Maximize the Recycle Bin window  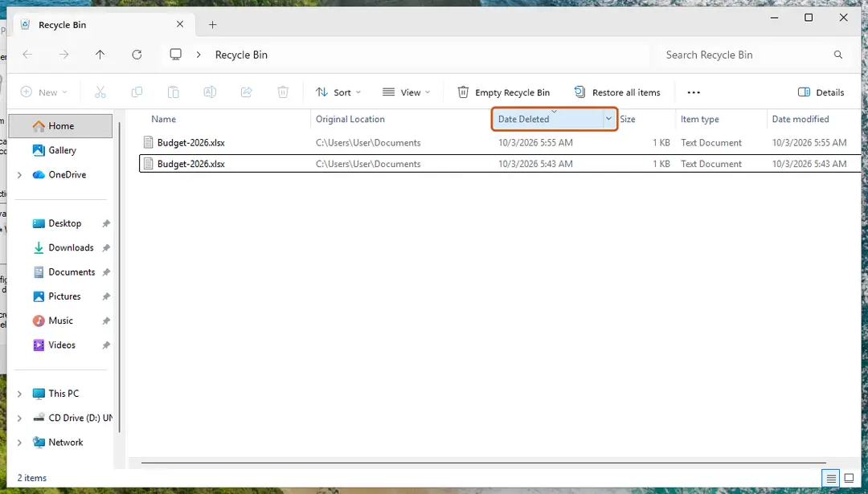point(809,18)
